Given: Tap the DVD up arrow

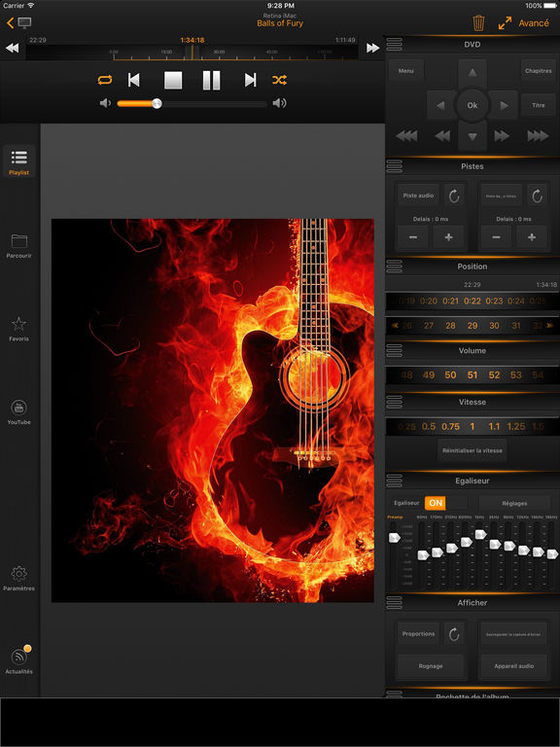Looking at the screenshot, I should 472,73.
